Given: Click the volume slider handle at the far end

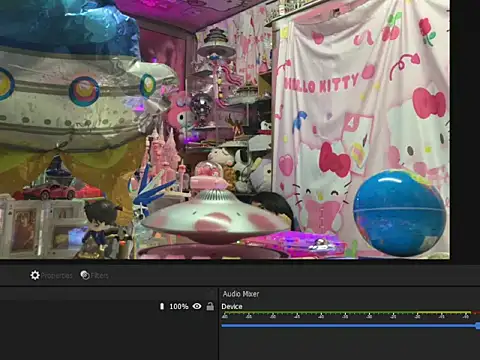Looking at the screenshot, I should tap(478, 326).
